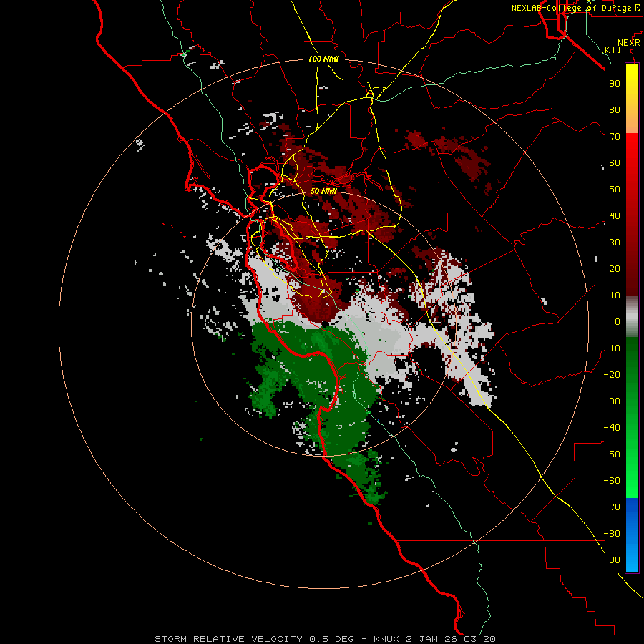The height and width of the screenshot is (644, 644).
Task: Click the positive "80" scale value
Action: [615, 110]
